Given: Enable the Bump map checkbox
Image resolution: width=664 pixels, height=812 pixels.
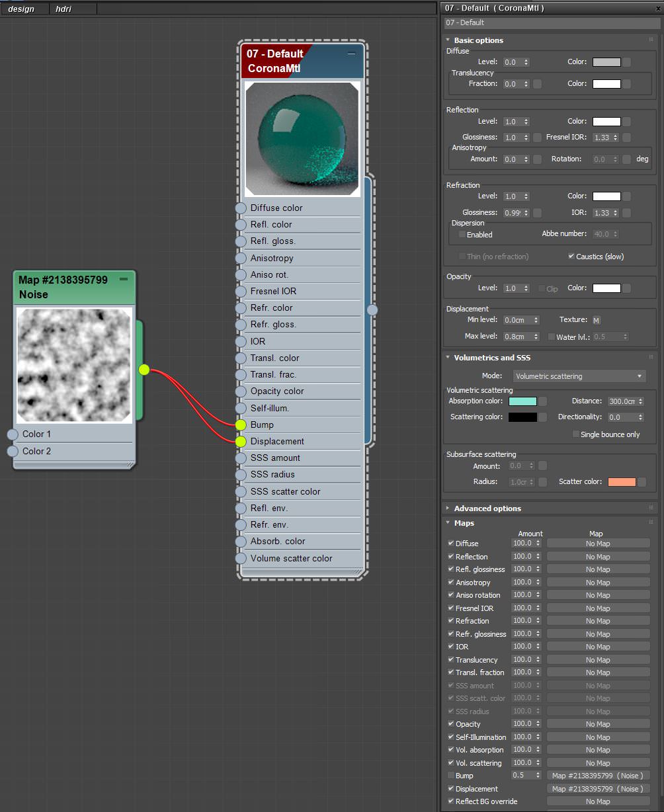Looking at the screenshot, I should 451,776.
